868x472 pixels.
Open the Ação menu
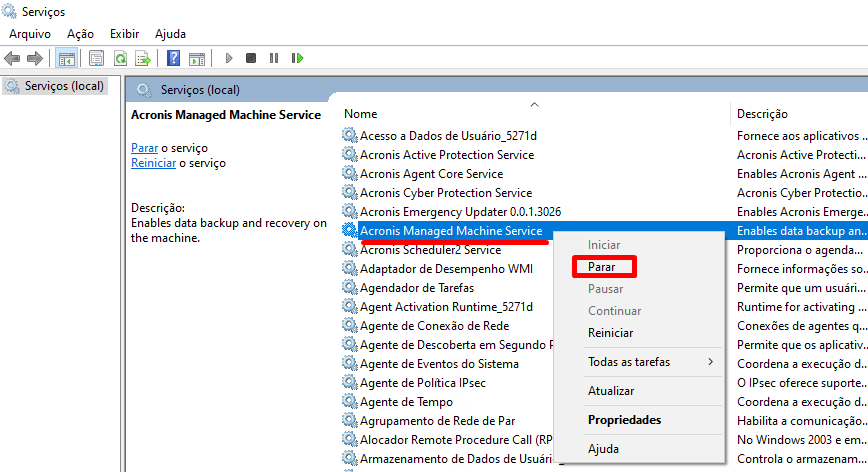[x=80, y=34]
